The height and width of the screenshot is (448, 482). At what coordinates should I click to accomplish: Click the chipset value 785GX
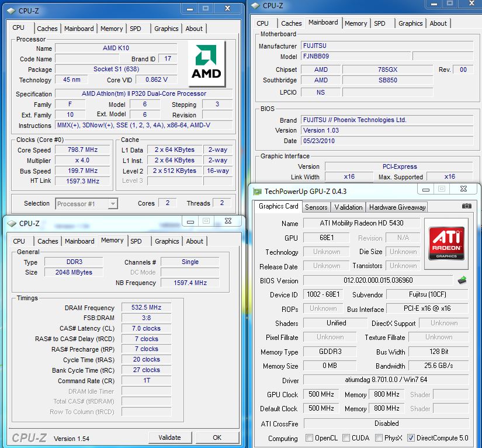387,70
